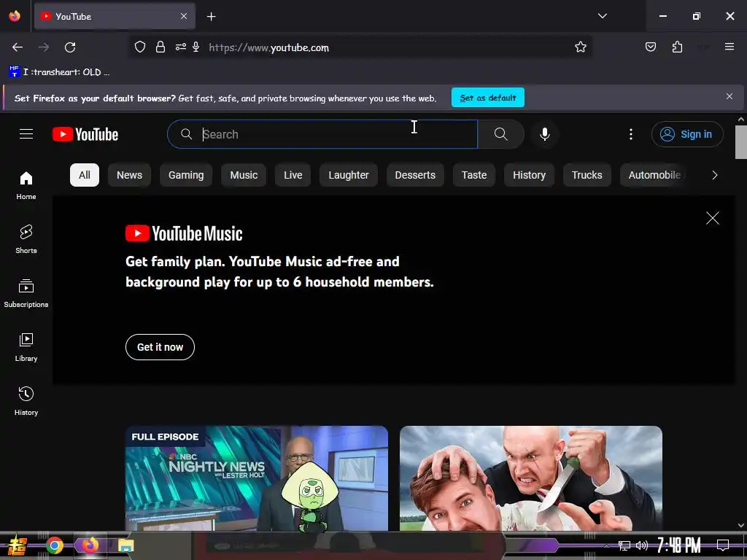This screenshot has height=560, width=747.
Task: Open the Windows Start button
Action: 17,546
